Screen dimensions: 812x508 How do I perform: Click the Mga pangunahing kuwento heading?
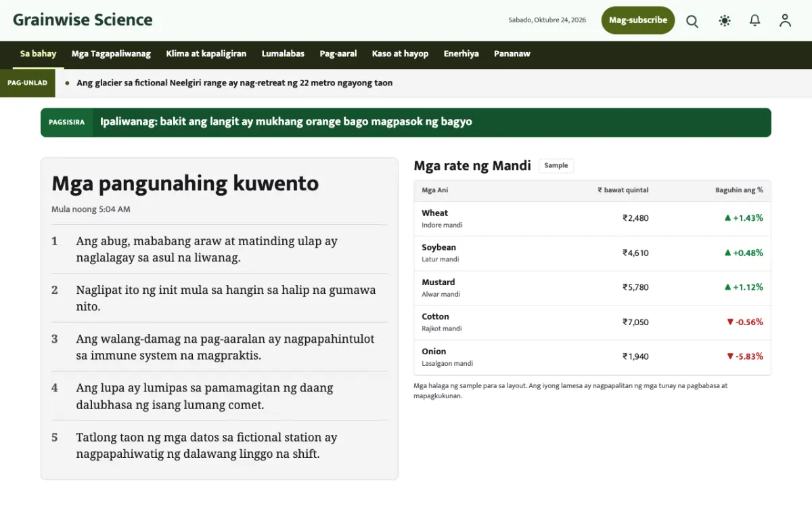click(x=185, y=184)
